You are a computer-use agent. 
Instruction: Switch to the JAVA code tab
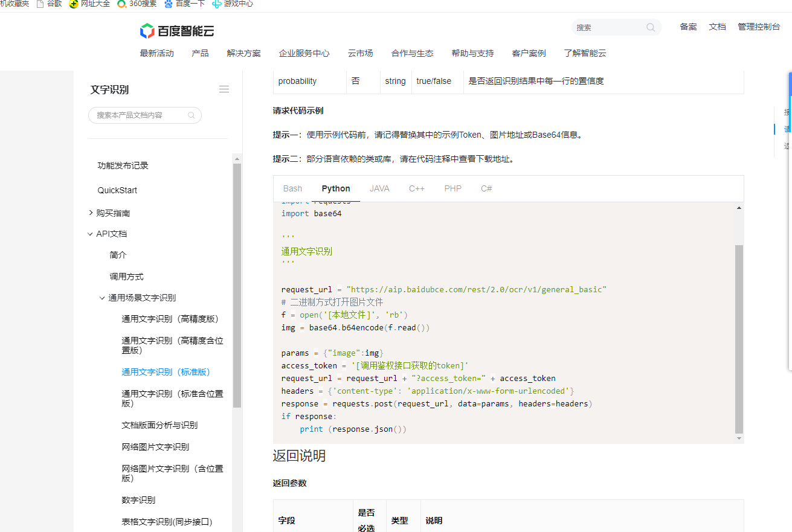click(379, 188)
